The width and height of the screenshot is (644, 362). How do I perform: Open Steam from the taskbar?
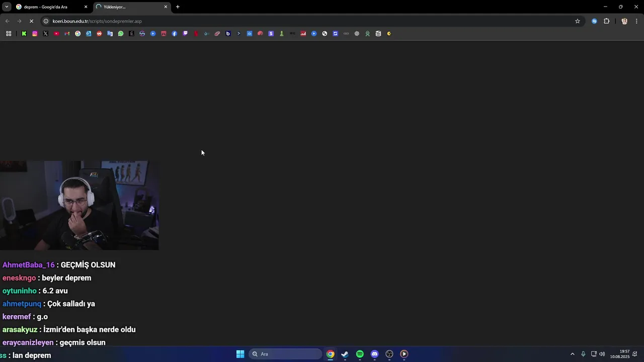tap(345, 354)
